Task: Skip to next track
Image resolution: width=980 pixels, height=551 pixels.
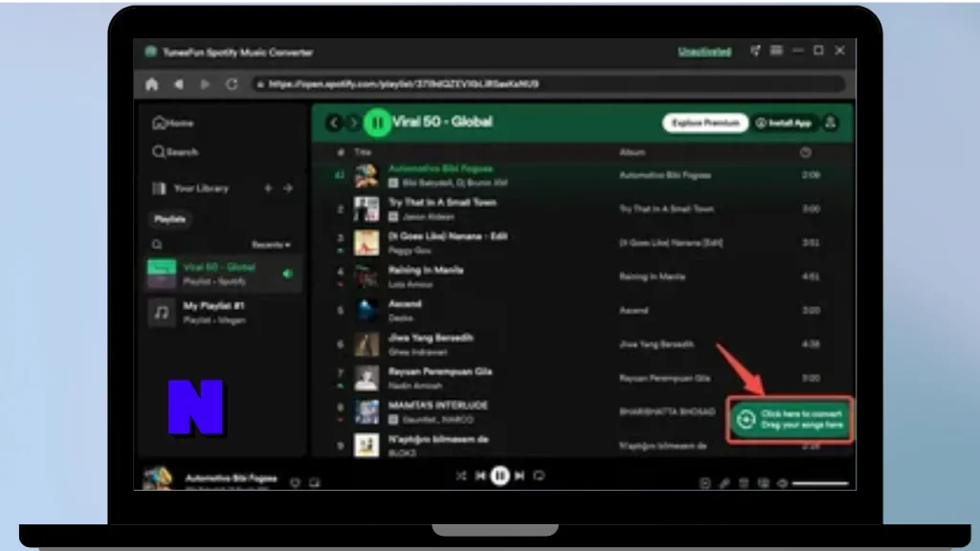Action: [x=520, y=476]
